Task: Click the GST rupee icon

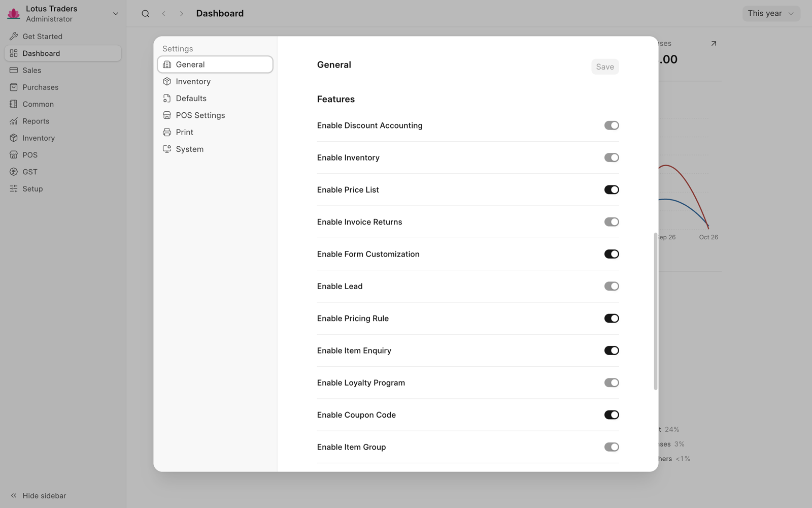Action: point(14,172)
